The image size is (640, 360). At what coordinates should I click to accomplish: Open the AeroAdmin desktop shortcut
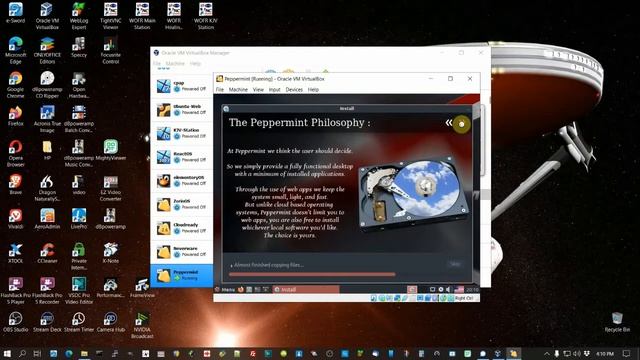pyautogui.click(x=47, y=218)
